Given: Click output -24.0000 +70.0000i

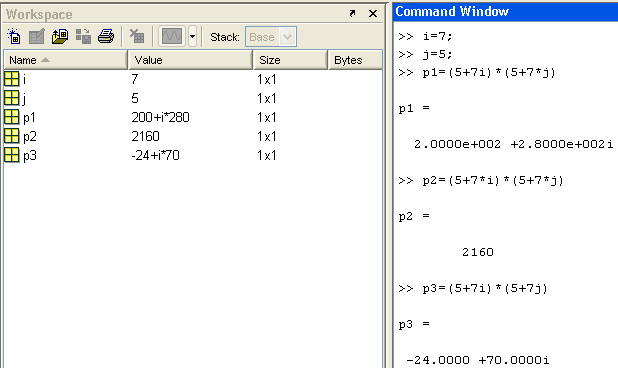Looking at the screenshot, I should [477, 360].
